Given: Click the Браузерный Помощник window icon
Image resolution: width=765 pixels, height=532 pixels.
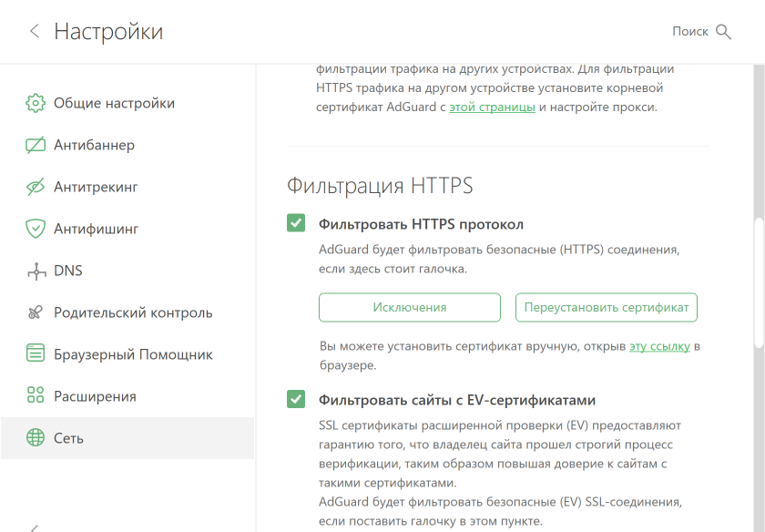Looking at the screenshot, I should [x=36, y=353].
